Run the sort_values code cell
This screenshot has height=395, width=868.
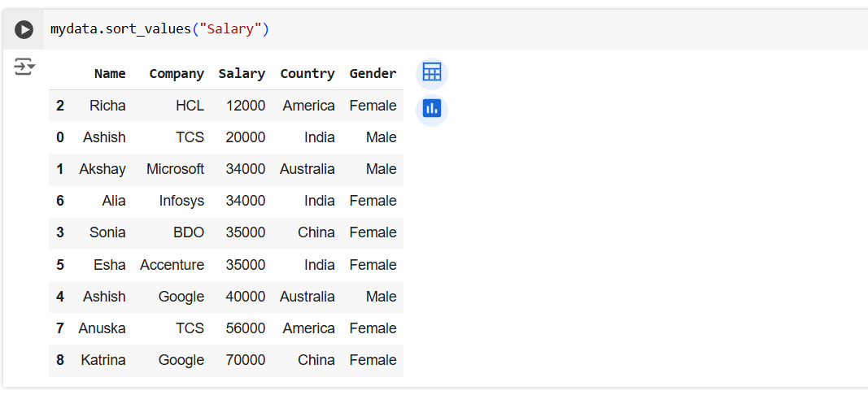[24, 30]
